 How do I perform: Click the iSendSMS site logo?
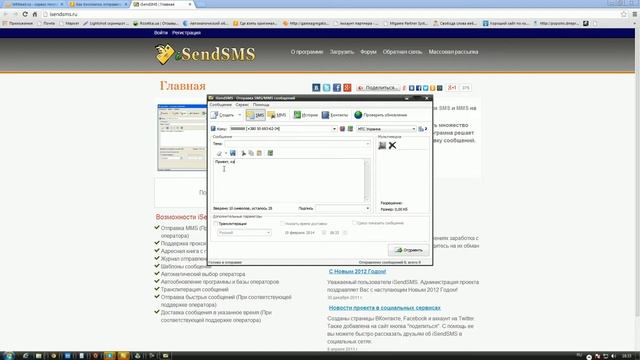pyautogui.click(x=205, y=54)
